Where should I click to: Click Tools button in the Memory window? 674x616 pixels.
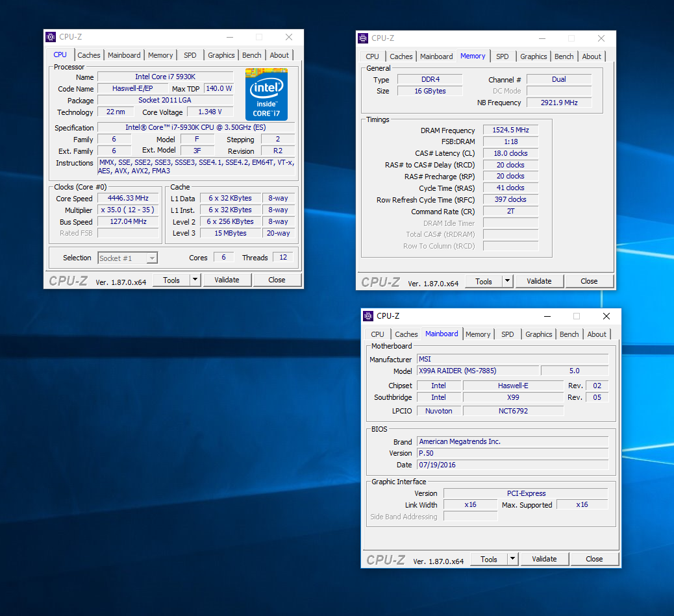484,281
